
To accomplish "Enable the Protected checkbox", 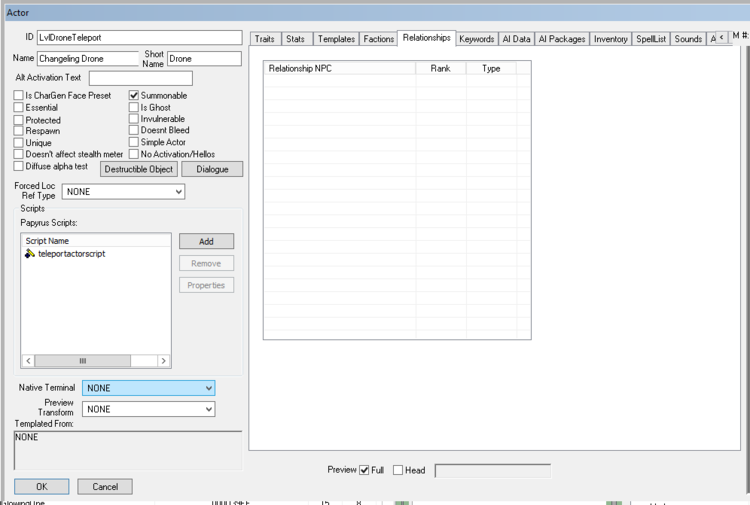I will 19,120.
